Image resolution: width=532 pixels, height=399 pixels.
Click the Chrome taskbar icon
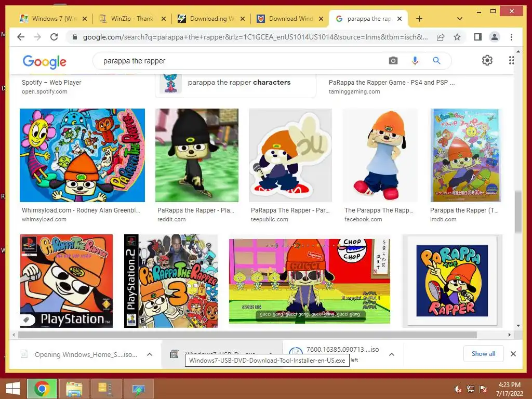42,389
